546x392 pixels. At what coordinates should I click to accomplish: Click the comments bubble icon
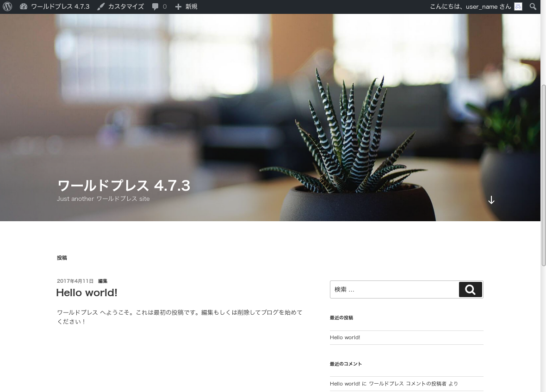(155, 6)
